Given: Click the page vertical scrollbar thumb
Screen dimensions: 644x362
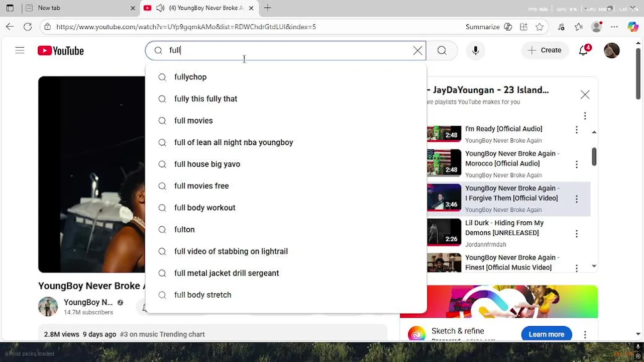Looking at the screenshot, I should pos(638,74).
